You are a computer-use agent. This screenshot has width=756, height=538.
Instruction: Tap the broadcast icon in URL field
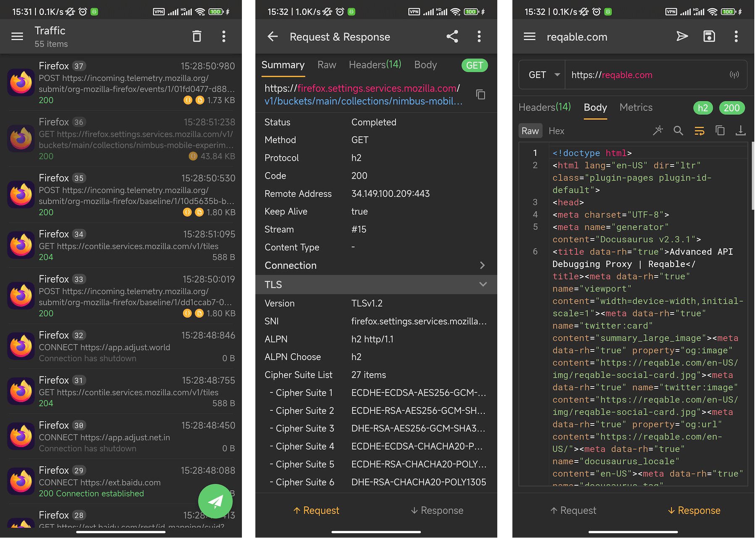[x=734, y=75]
